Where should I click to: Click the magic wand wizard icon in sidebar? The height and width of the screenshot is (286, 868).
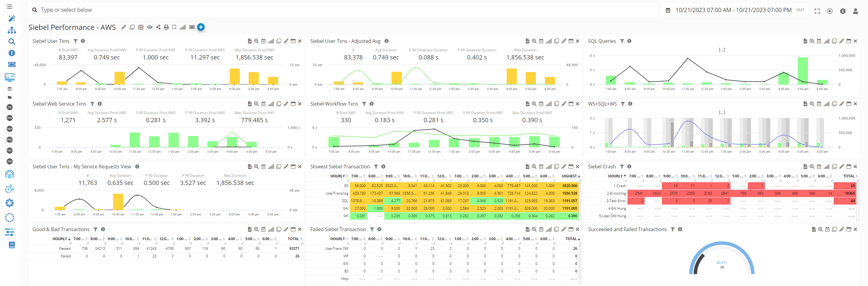coord(11,18)
